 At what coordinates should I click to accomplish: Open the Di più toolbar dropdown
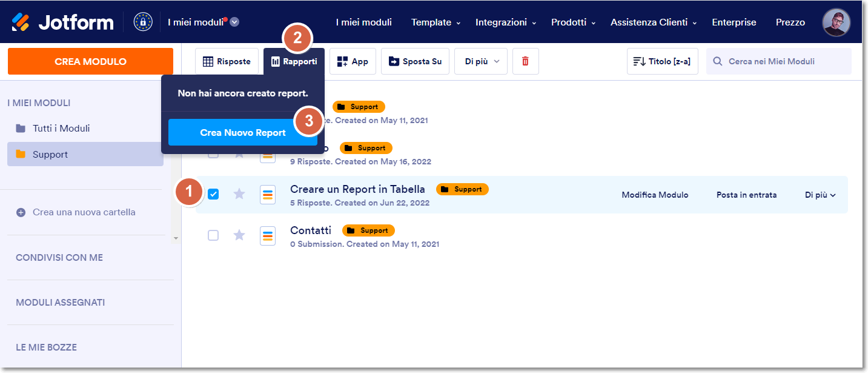[x=481, y=61]
